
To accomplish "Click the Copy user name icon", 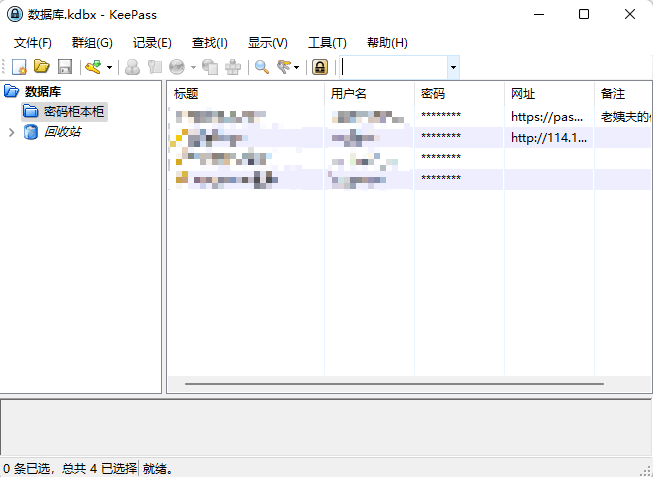I will (x=132, y=67).
